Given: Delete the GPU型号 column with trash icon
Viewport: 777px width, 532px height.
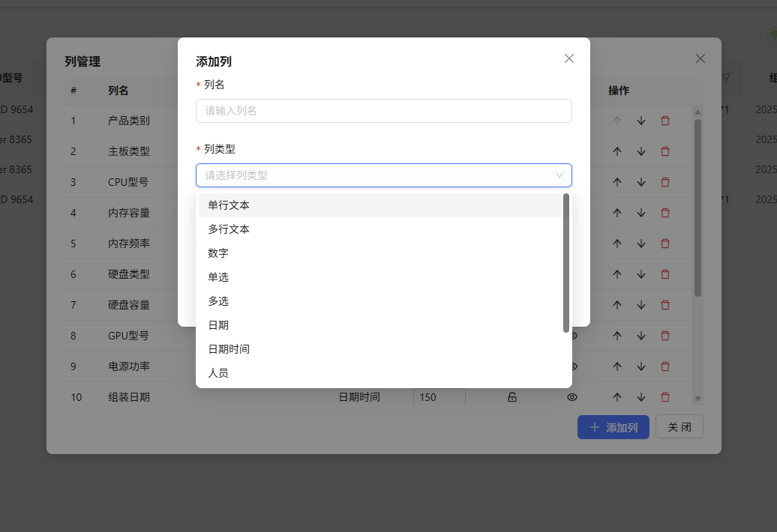Looking at the screenshot, I should 665,336.
